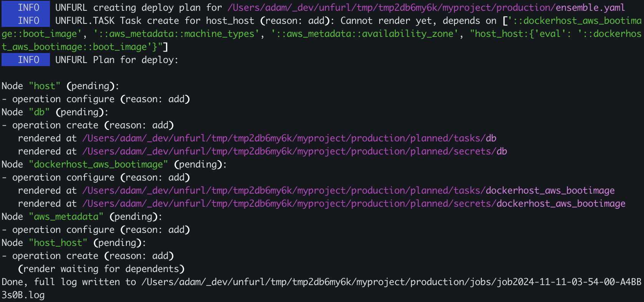The height and width of the screenshot is (302, 644).
Task: Open the planned/secrets/dockerhost_aws_bootimage path
Action: coord(354,204)
